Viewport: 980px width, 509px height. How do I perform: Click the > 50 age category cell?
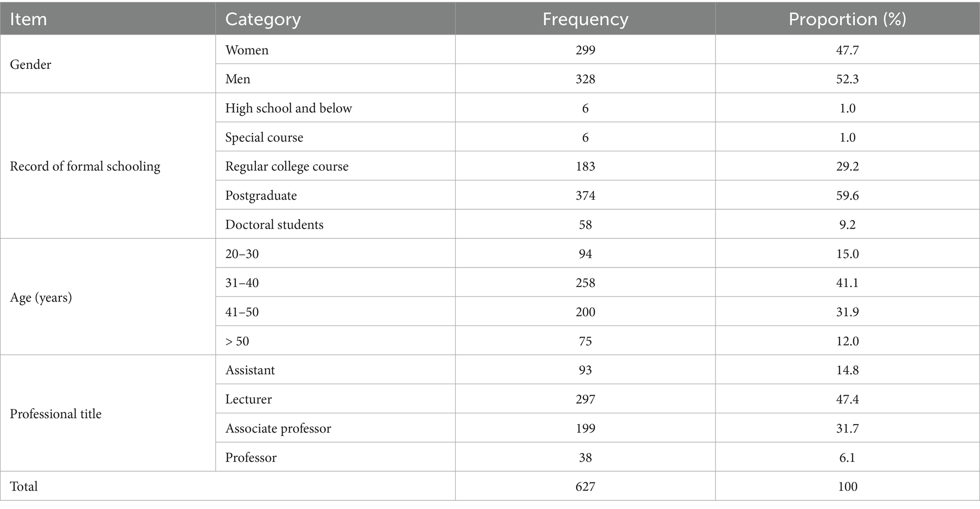point(237,341)
